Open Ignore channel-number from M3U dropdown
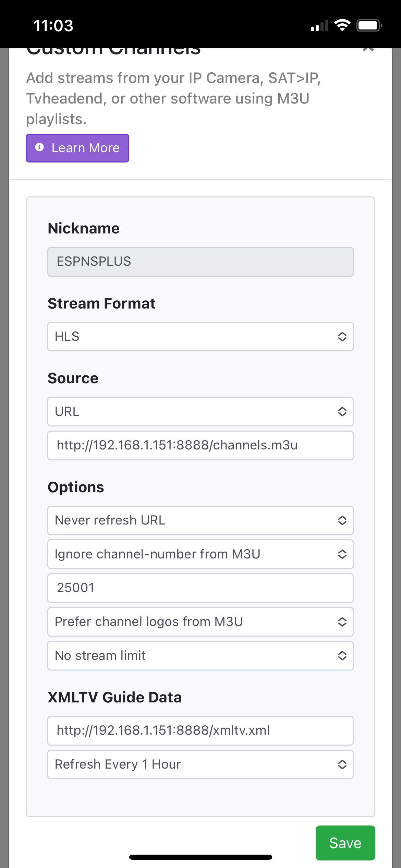This screenshot has width=401, height=868. 200,554
